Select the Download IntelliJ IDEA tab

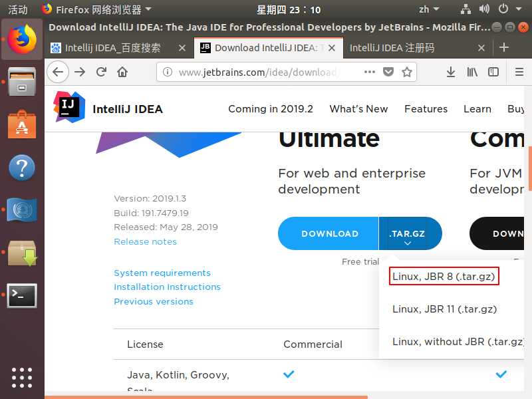[261, 48]
